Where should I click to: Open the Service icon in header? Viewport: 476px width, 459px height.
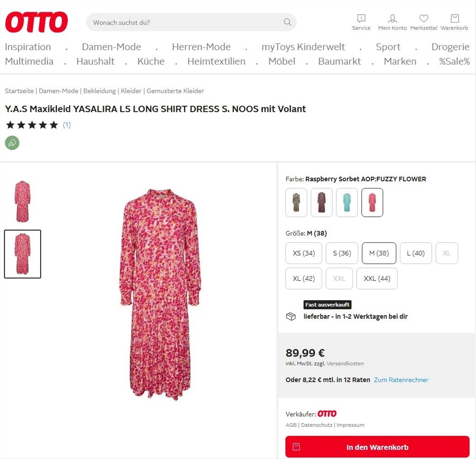coord(361,18)
